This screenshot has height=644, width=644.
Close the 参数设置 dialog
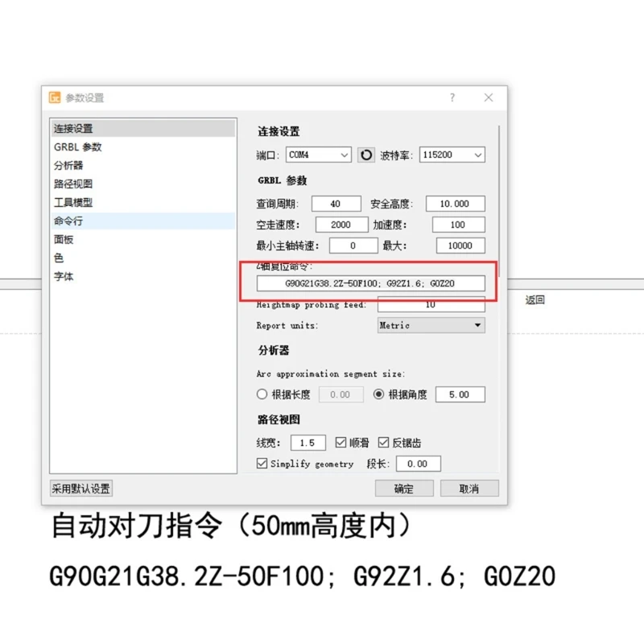coord(489,97)
